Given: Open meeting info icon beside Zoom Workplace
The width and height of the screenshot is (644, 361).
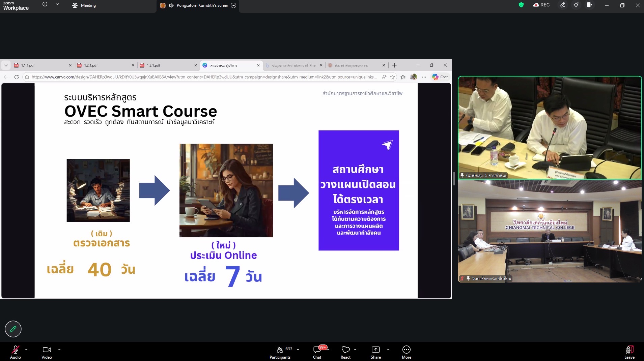Looking at the screenshot, I should [x=45, y=4].
